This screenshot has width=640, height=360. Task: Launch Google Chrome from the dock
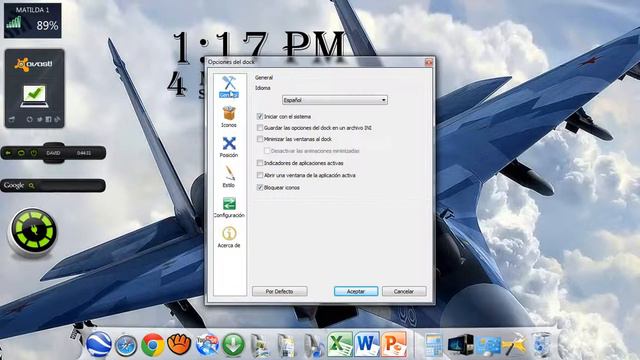pyautogui.click(x=153, y=345)
